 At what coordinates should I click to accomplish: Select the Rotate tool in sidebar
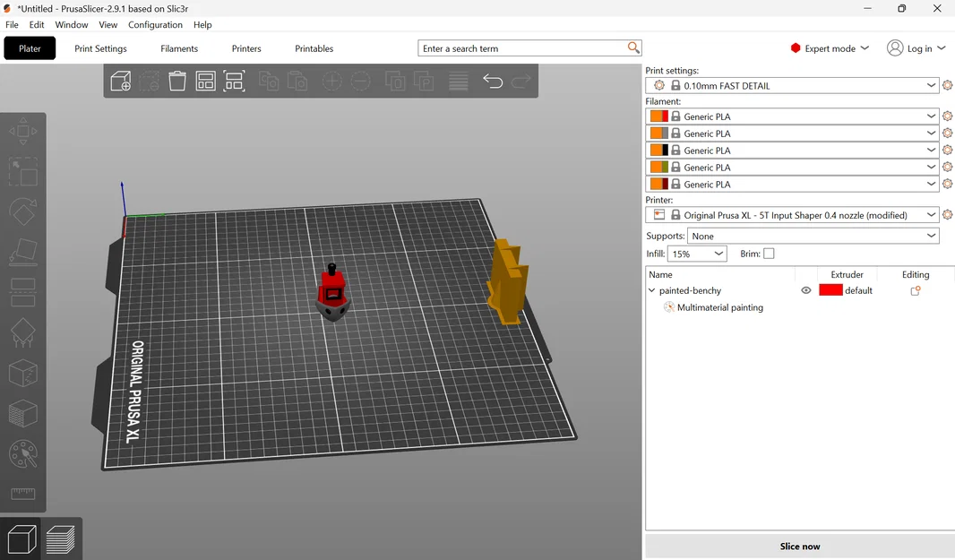[22, 211]
